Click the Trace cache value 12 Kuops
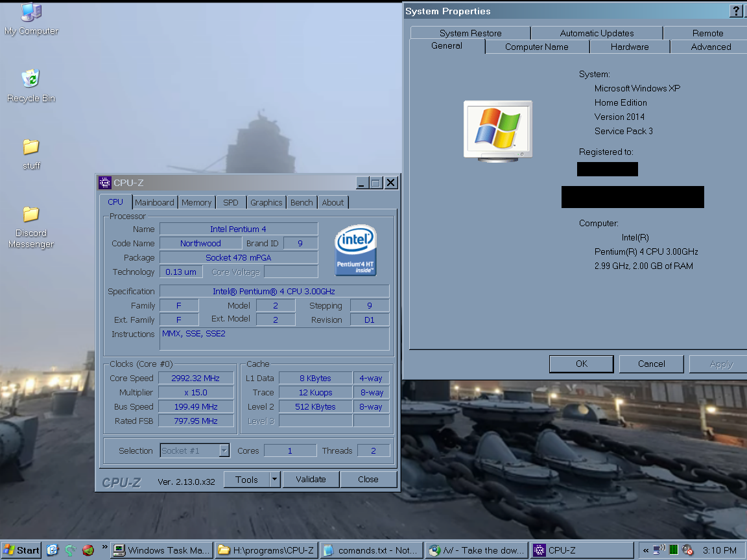The image size is (747, 560). [315, 392]
